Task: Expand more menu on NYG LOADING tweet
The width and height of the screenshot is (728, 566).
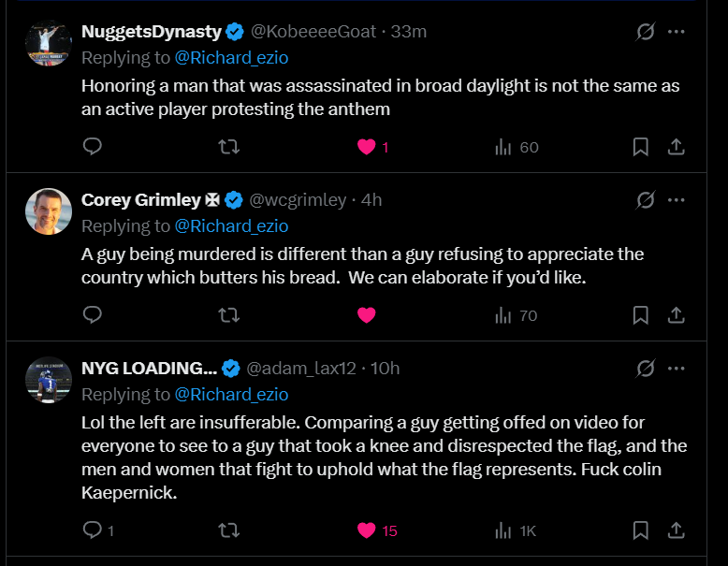Action: click(677, 369)
